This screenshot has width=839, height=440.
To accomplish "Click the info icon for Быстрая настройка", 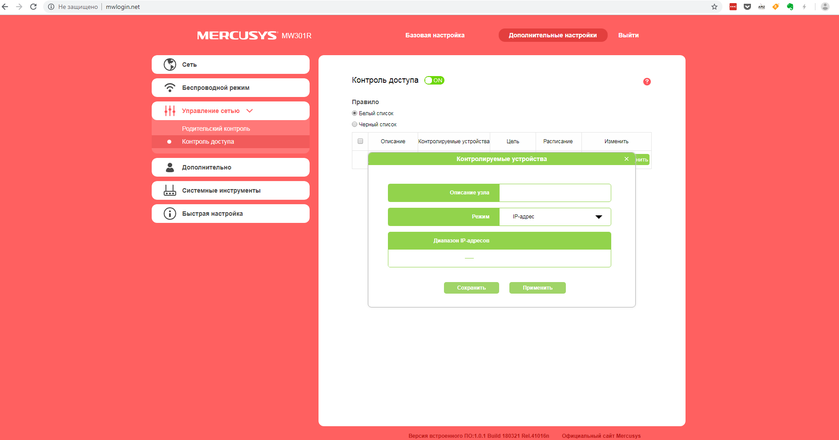I will click(x=170, y=213).
